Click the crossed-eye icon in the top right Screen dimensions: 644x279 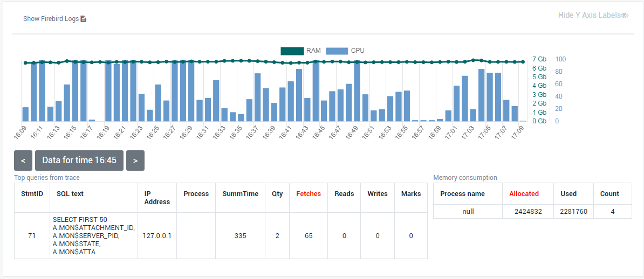(625, 15)
